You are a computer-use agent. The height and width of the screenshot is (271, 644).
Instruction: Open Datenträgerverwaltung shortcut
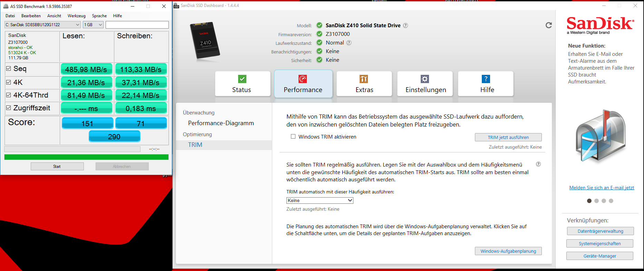(601, 231)
